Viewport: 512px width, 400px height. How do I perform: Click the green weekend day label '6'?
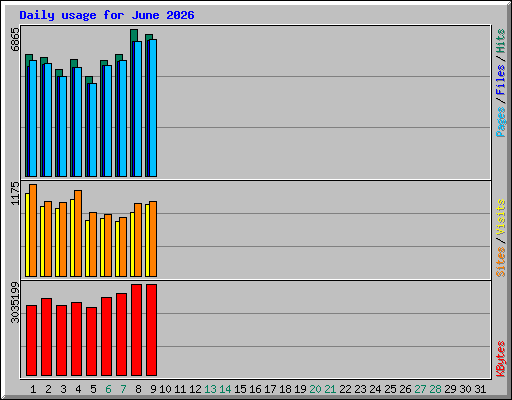coord(108,389)
